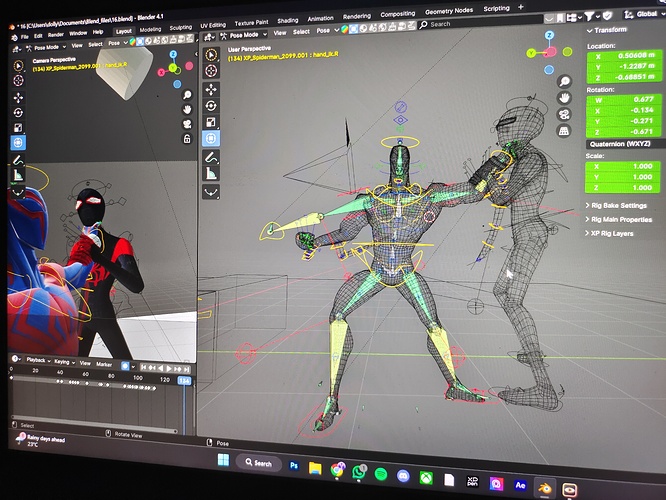The image size is (666, 500).
Task: Select the Rotate tool in main viewport
Action: pos(211,106)
